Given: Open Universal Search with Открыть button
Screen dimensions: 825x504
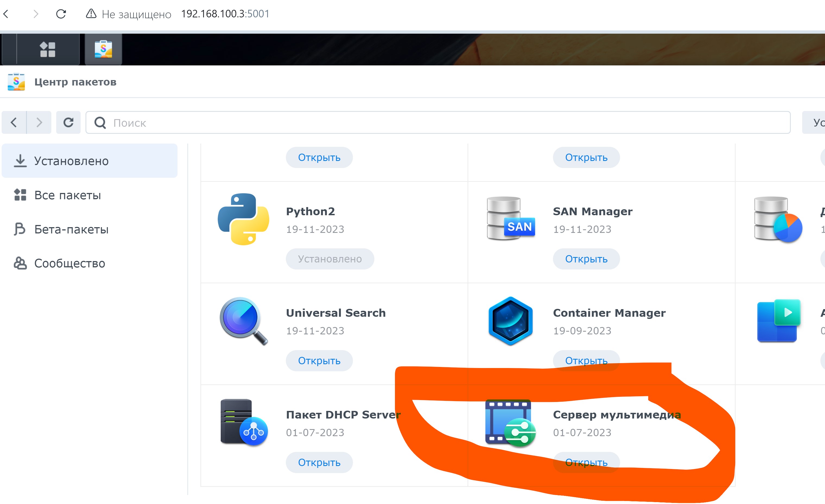Looking at the screenshot, I should 319,361.
